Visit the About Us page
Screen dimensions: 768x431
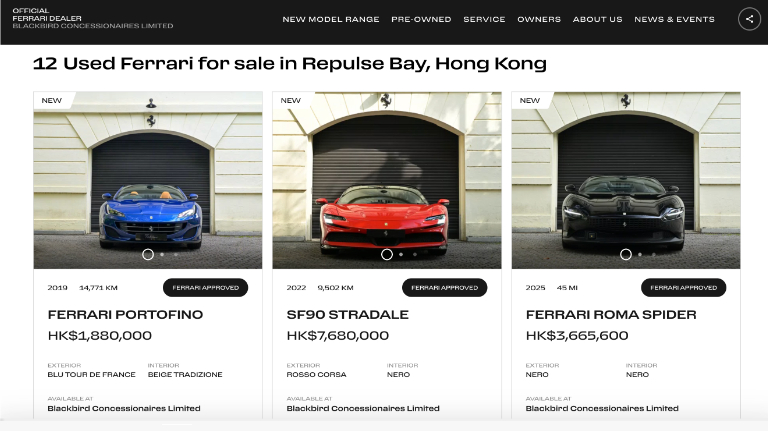(x=598, y=20)
